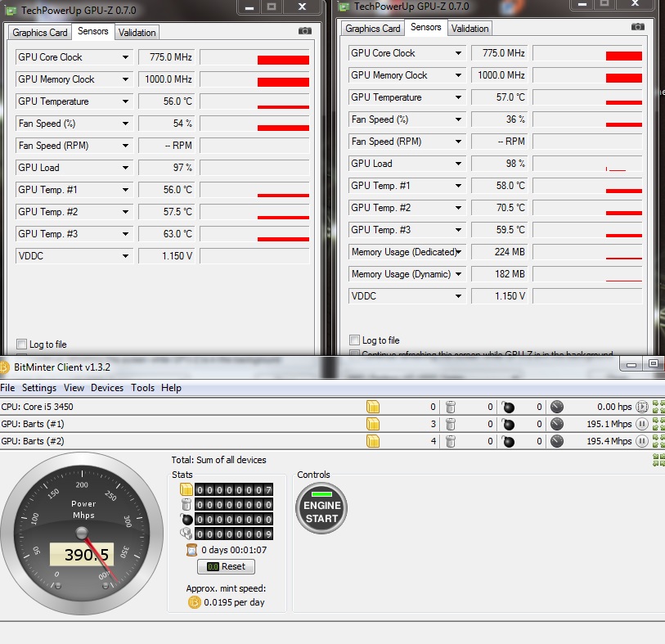This screenshot has height=644, width=665.
Task: Switch to Validation tab in right GPU-Z
Action: coord(470,29)
